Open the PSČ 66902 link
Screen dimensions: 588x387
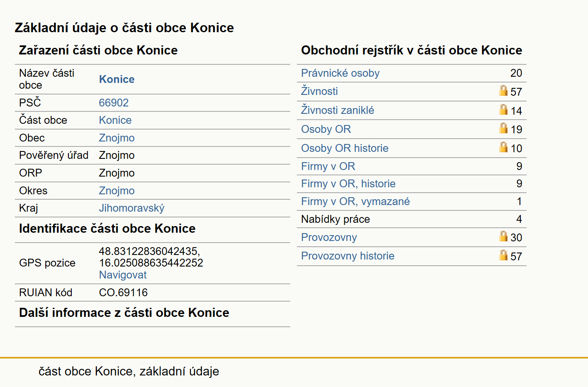(114, 103)
